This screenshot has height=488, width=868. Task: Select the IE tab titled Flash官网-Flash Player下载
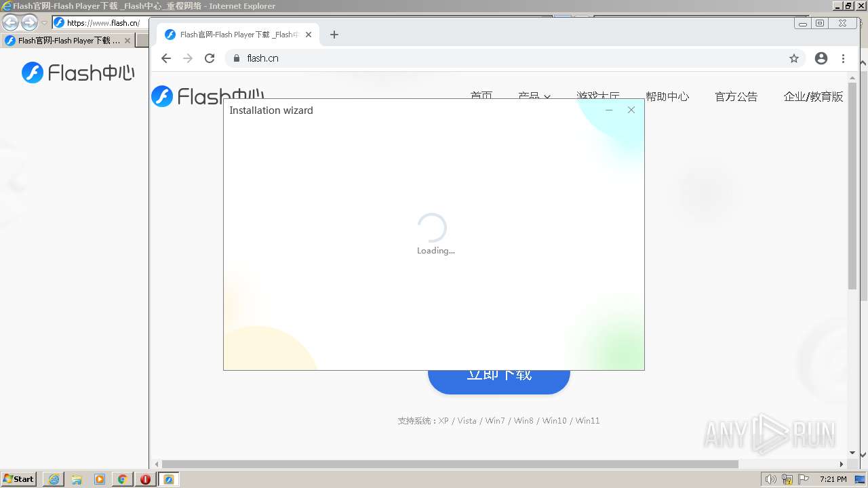[x=68, y=41]
